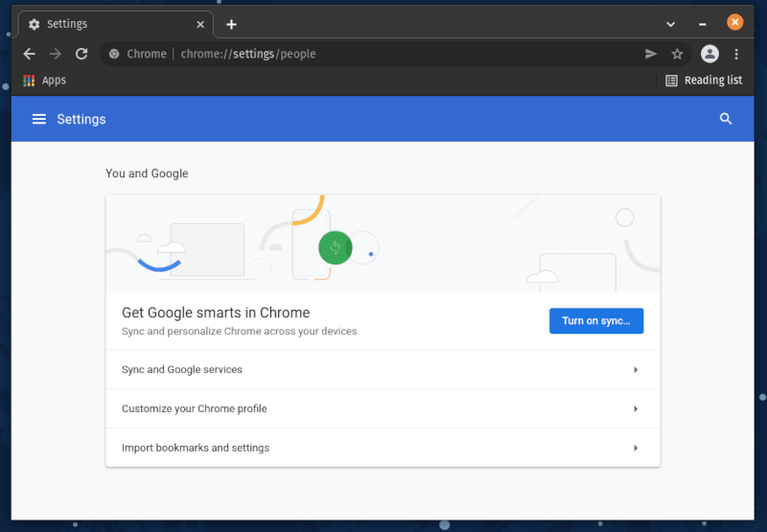Select the Settings tab

[x=105, y=24]
